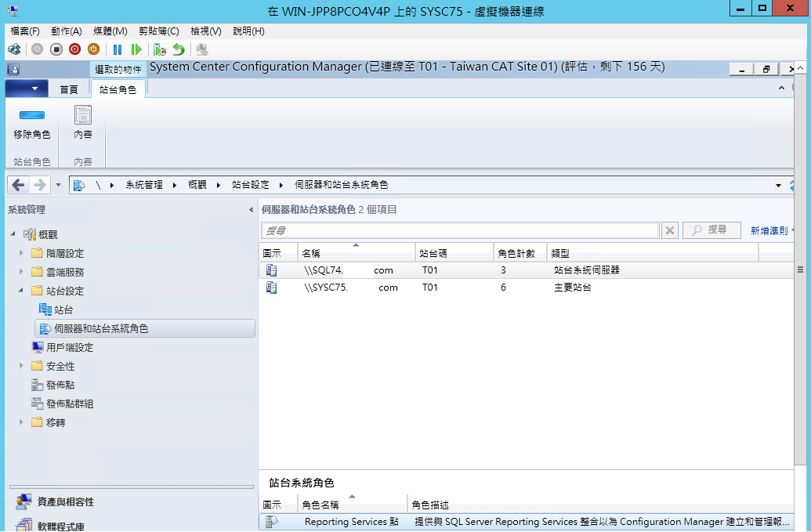
Task: Open the 發佈點 node
Action: 53,385
